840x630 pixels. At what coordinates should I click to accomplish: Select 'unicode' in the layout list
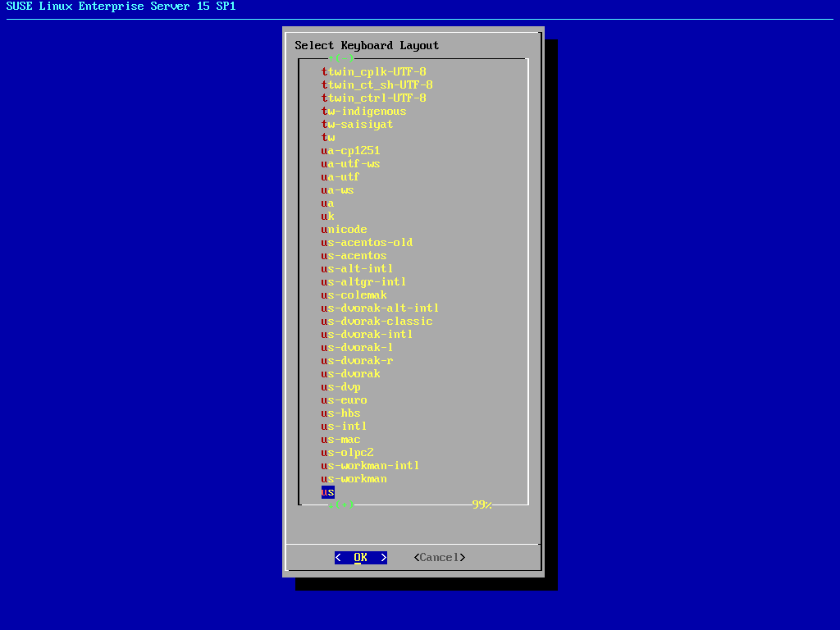[x=345, y=230]
